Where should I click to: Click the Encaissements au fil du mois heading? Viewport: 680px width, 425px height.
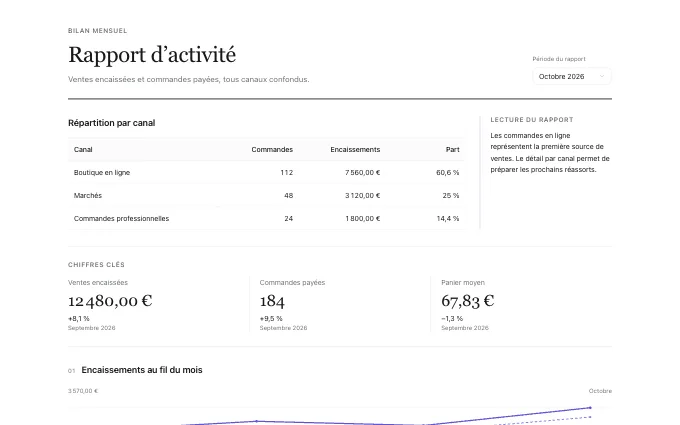[x=142, y=370]
